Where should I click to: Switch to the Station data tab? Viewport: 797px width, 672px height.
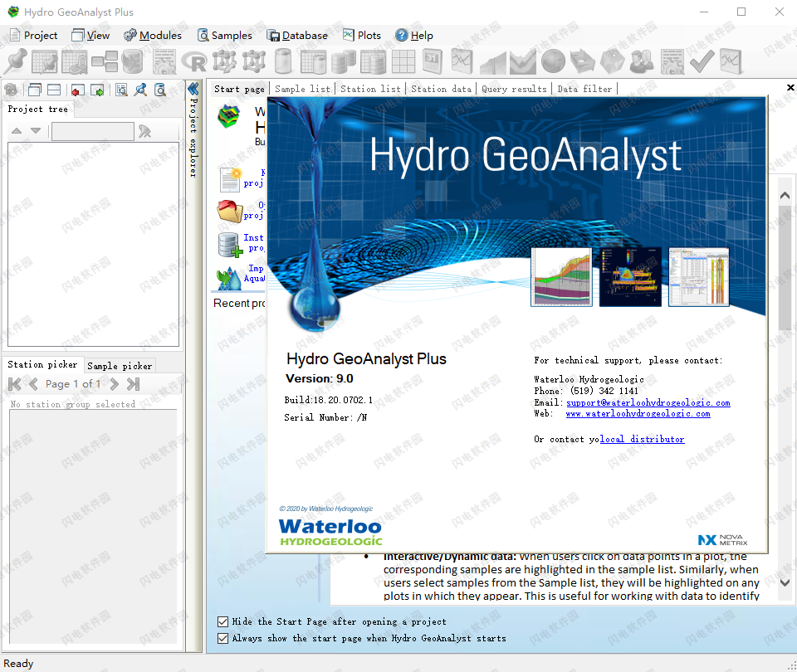(441, 90)
